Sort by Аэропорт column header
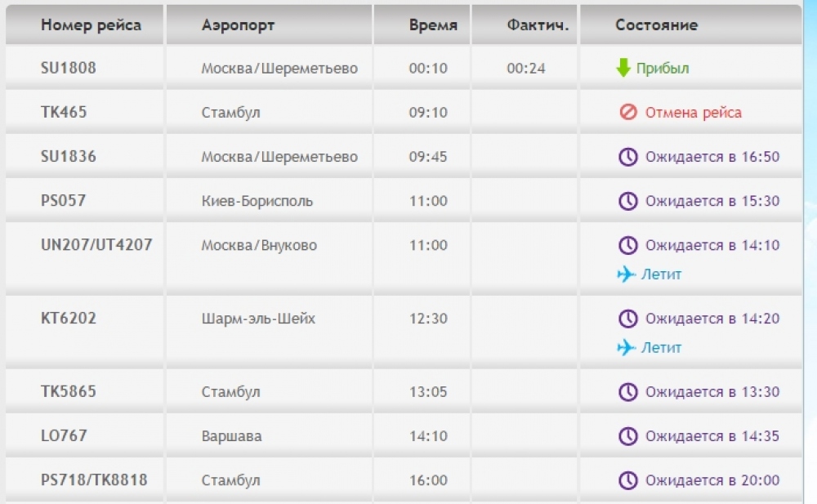Screen dimensions: 817x504 click(238, 25)
